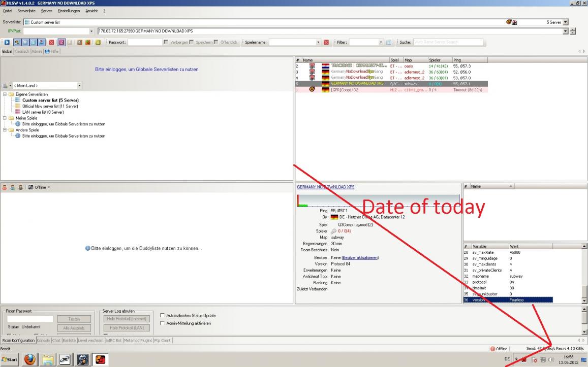Click the yellow info icon in toolbar
This screenshot has width=588, height=367.
tap(97, 43)
